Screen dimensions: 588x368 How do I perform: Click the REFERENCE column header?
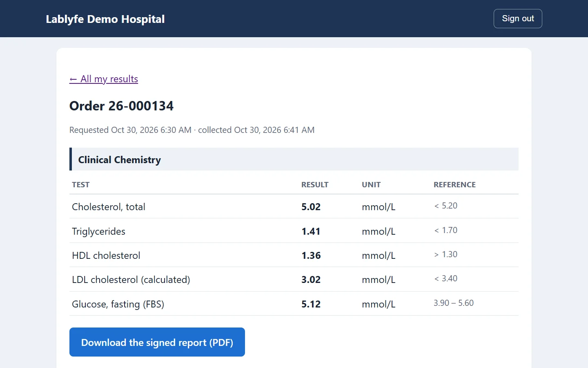coord(454,185)
